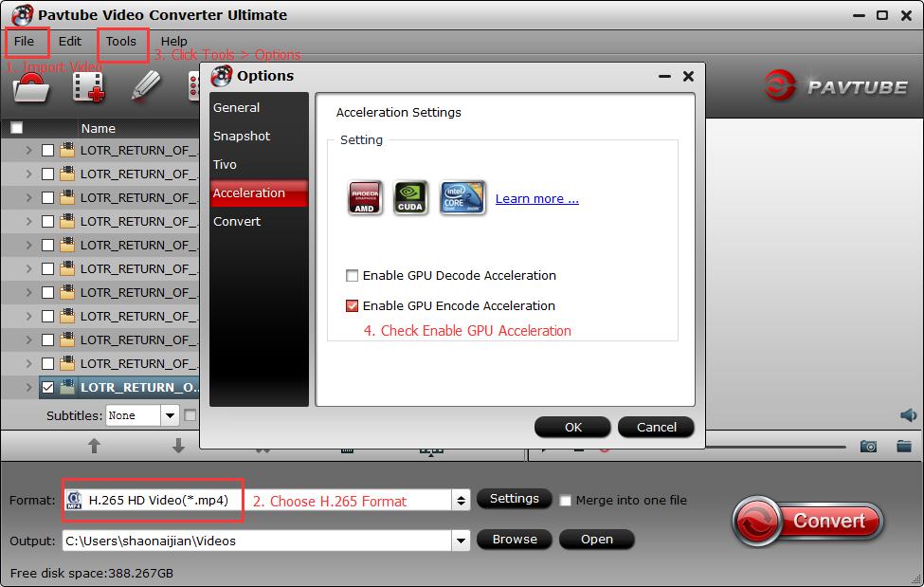This screenshot has height=587, width=924.
Task: Enable GPU Decode Acceleration
Action: point(352,276)
